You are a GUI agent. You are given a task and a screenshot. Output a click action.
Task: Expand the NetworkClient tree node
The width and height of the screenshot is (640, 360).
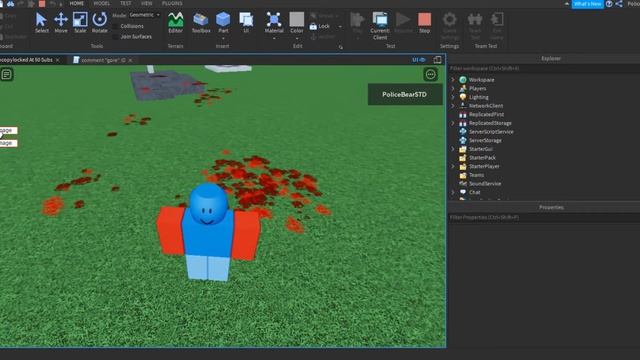coord(453,106)
